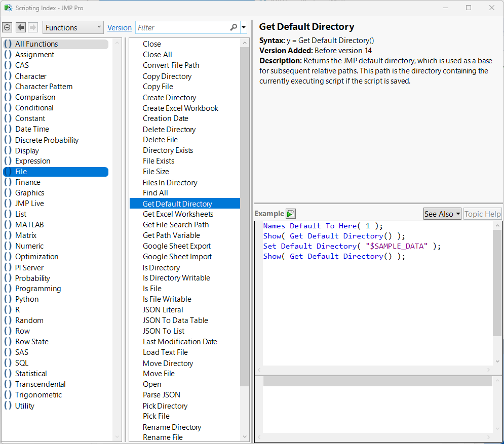
Task: Click the magnifier search icon in the Filter box
Action: tap(234, 27)
